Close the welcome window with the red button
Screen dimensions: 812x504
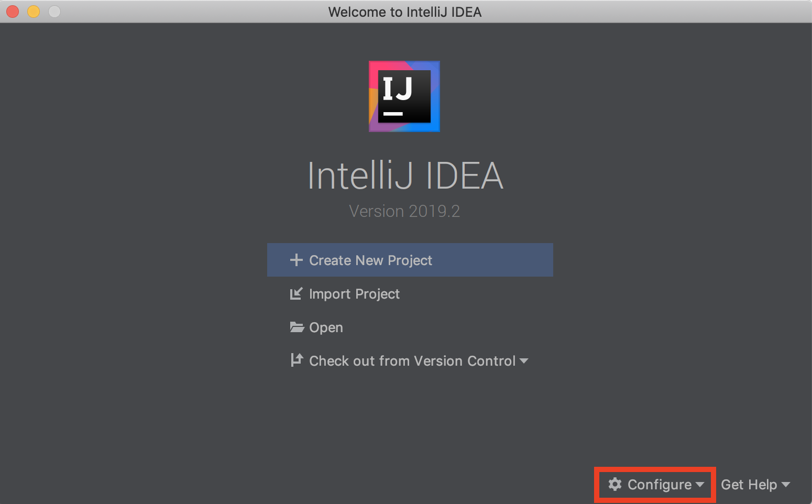pos(13,12)
